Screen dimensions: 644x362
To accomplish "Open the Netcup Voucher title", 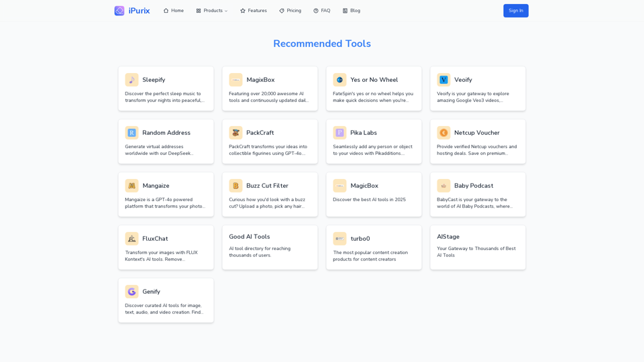I will [477, 133].
